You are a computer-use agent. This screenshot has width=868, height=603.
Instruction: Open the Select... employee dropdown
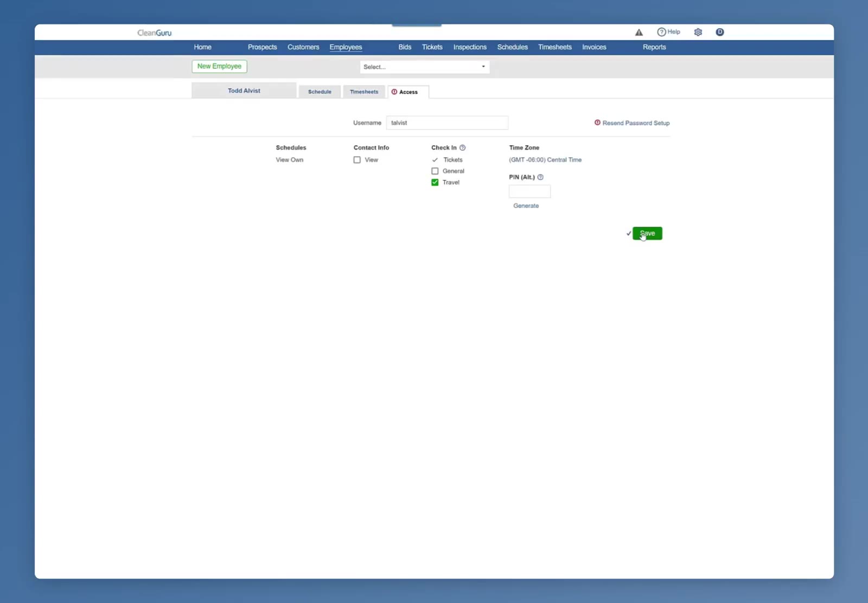425,67
